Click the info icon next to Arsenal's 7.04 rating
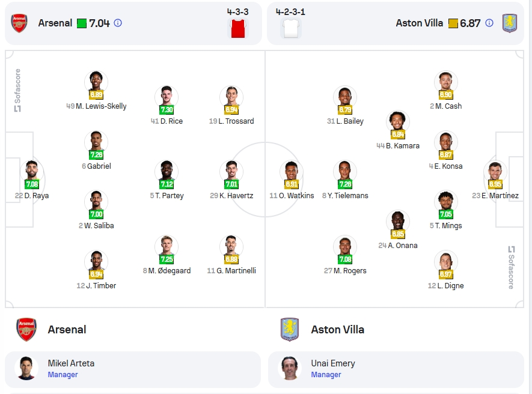 point(118,23)
